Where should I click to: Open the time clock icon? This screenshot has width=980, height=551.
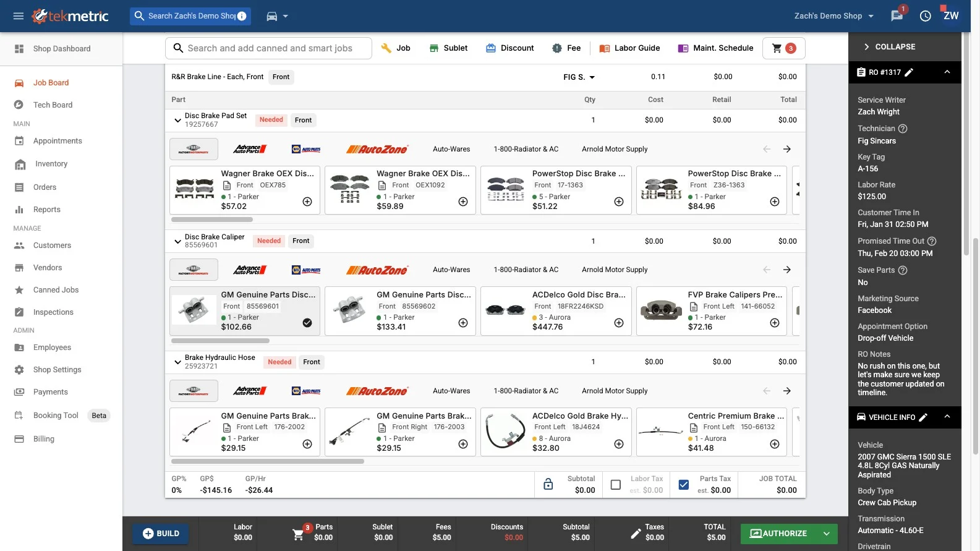pos(926,16)
